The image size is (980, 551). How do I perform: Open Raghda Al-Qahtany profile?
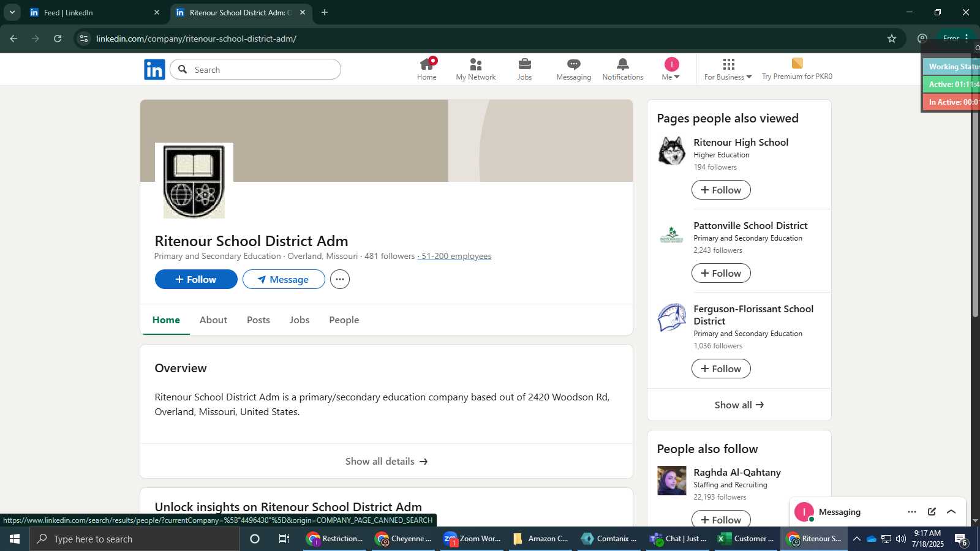[x=737, y=472]
